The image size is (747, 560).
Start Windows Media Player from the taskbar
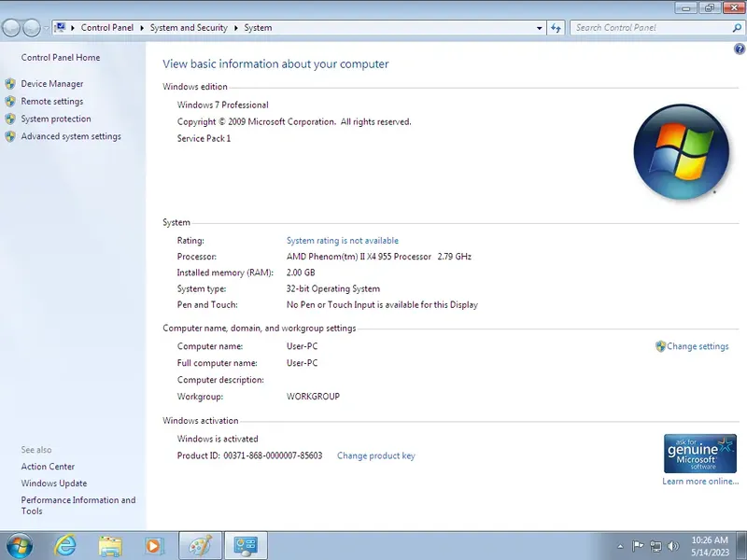point(154,545)
